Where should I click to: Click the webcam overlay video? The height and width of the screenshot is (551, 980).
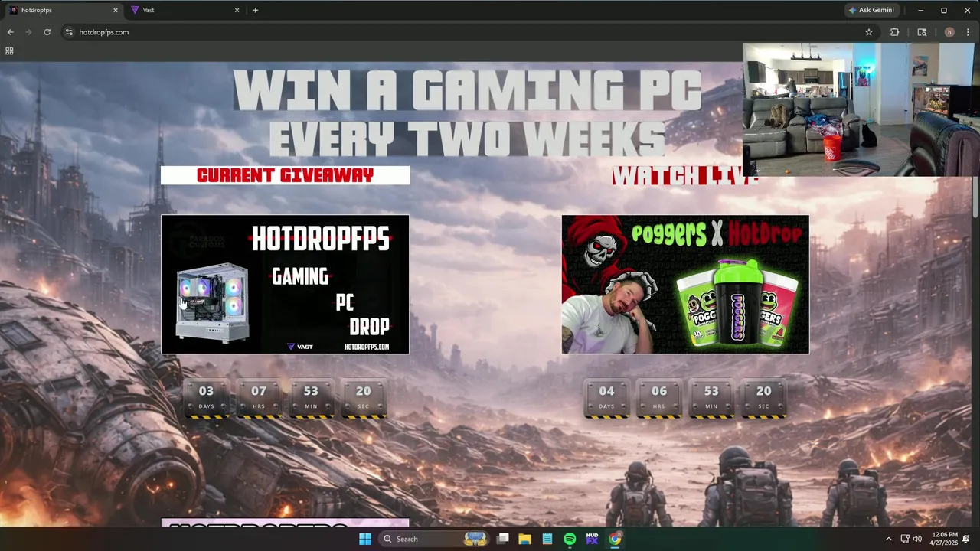coord(858,109)
